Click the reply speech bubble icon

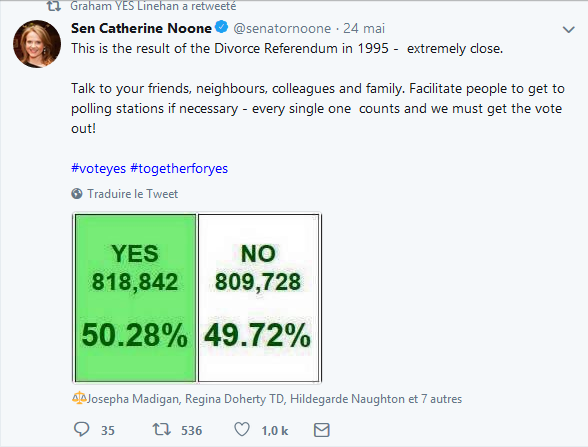pos(81,429)
